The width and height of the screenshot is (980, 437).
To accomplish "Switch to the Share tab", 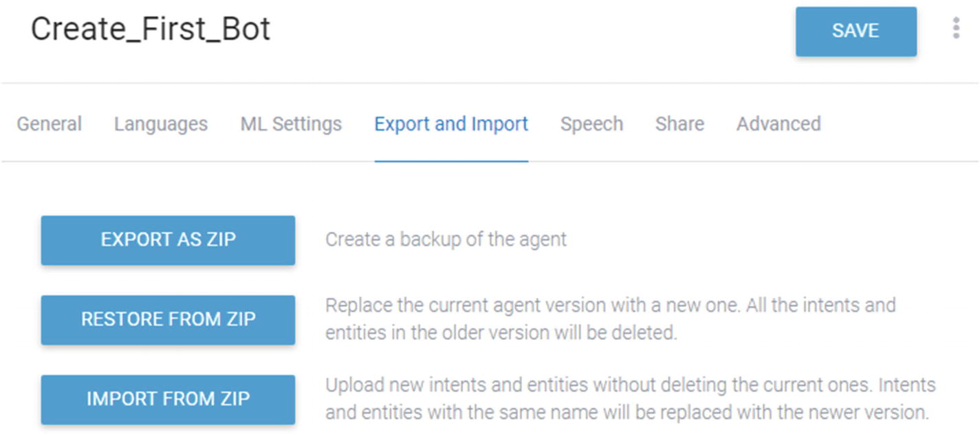I will coord(679,124).
